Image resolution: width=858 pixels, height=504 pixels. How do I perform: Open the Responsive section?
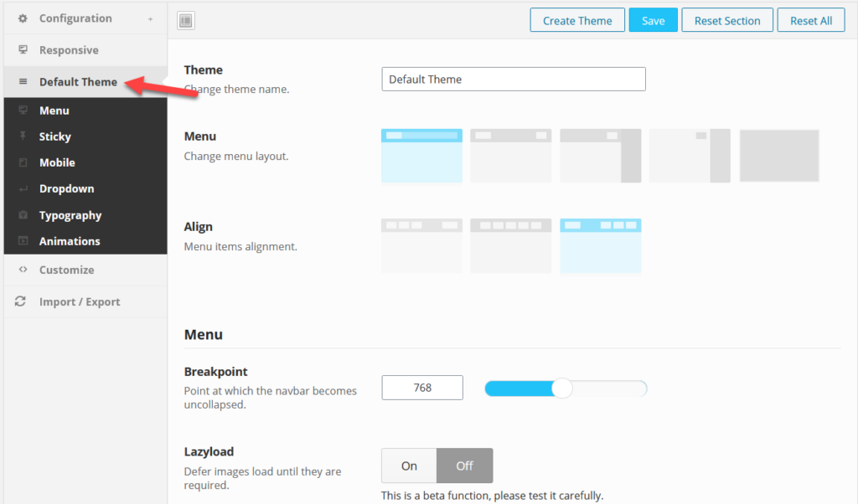coord(85,50)
